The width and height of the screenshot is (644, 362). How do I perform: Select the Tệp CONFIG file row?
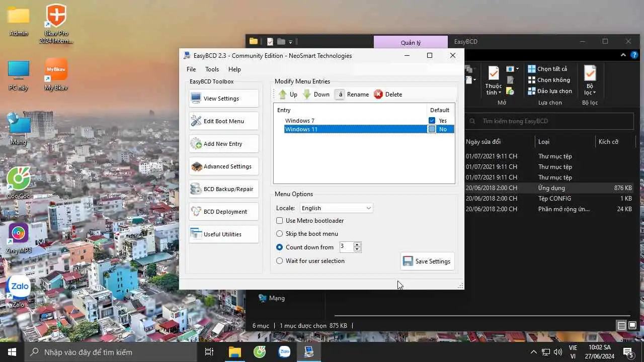coord(549,199)
